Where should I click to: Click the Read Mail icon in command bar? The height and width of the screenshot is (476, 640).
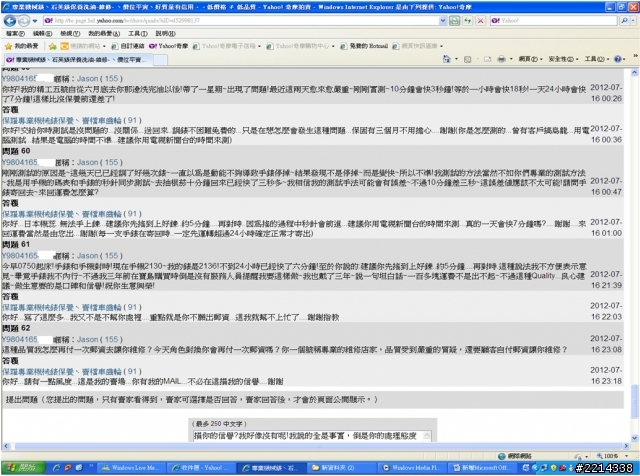(x=487, y=59)
